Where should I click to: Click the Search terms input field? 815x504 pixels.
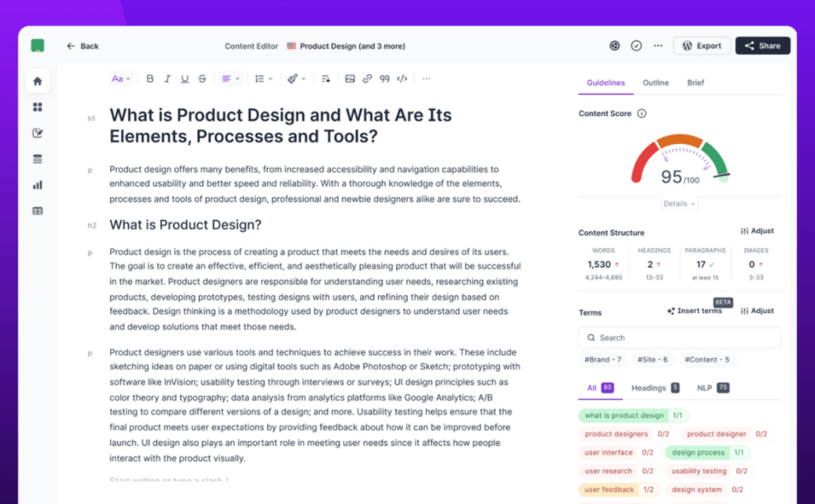[679, 338]
